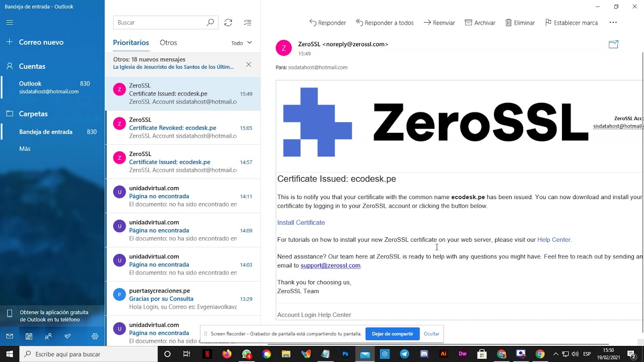Image resolution: width=644 pixels, height=362 pixels.
Task: Open Mail settings gear
Action: point(95,336)
